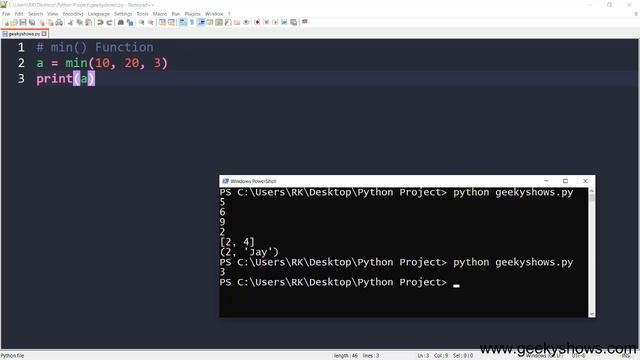Click the 'length : 46' status bar entry

click(x=345, y=356)
